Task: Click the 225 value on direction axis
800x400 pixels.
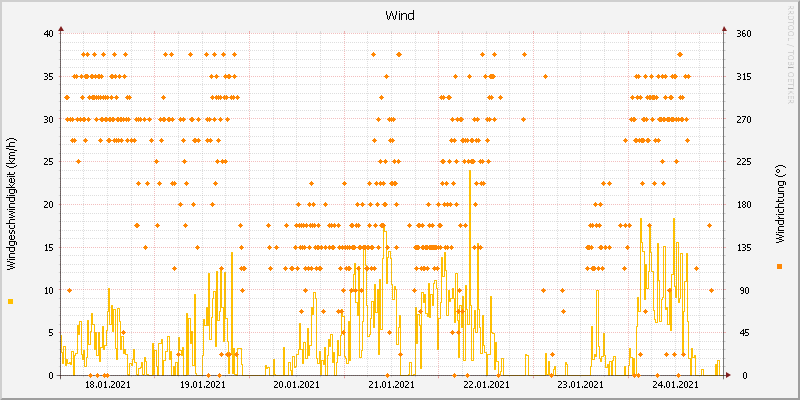Action: pyautogui.click(x=744, y=162)
